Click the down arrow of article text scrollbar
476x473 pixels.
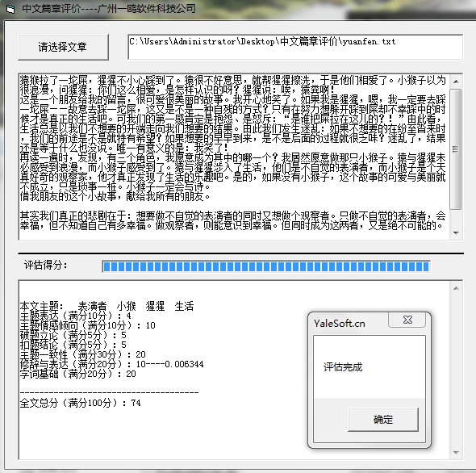pos(456,233)
